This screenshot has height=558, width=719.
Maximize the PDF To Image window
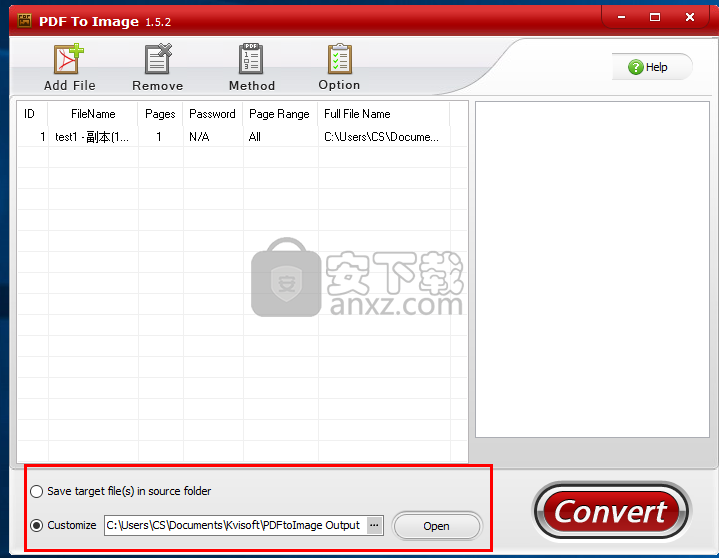[x=655, y=17]
